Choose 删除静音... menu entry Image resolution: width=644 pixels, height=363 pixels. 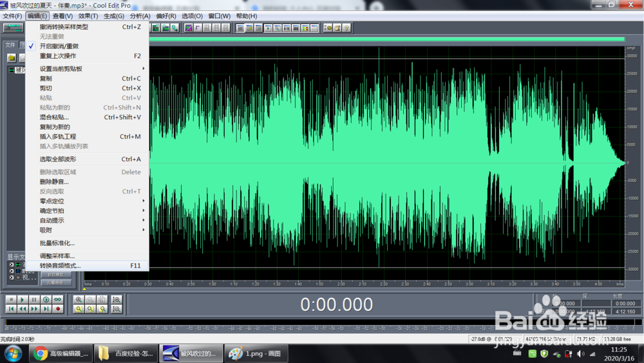tap(87, 182)
